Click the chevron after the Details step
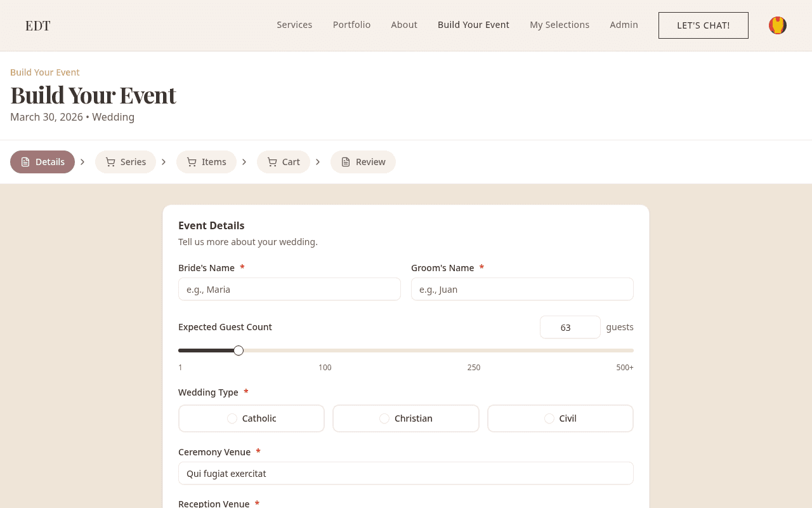 82,162
